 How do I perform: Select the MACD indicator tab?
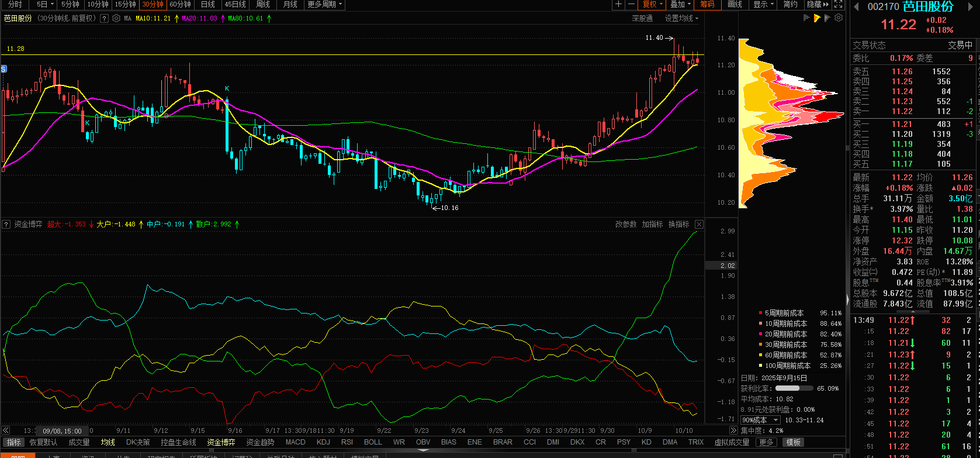click(x=295, y=442)
